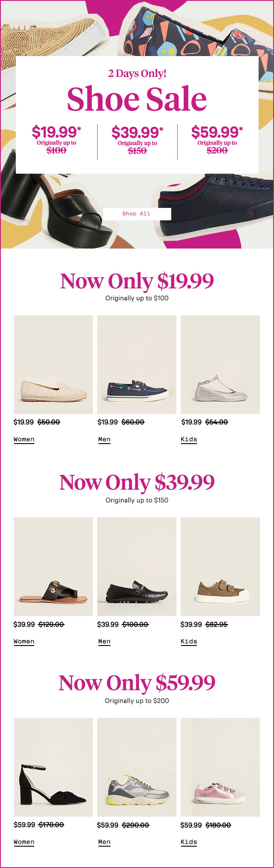Open the Women link under $19.99 section

(x=24, y=439)
